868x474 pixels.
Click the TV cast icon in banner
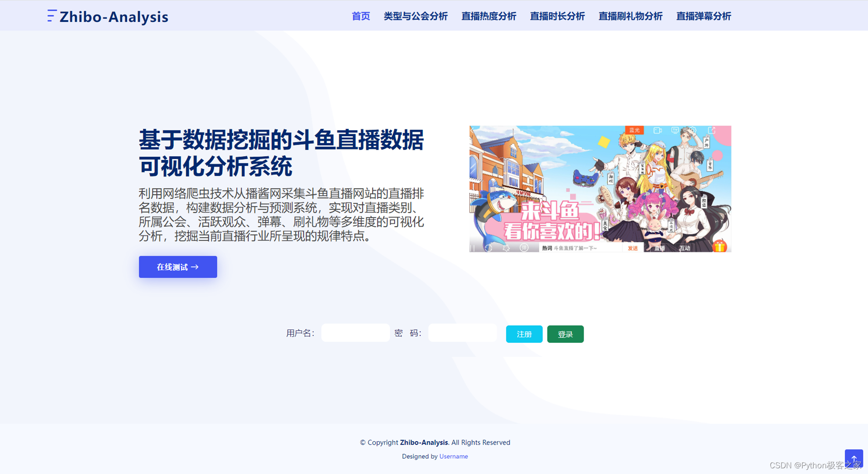[675, 130]
